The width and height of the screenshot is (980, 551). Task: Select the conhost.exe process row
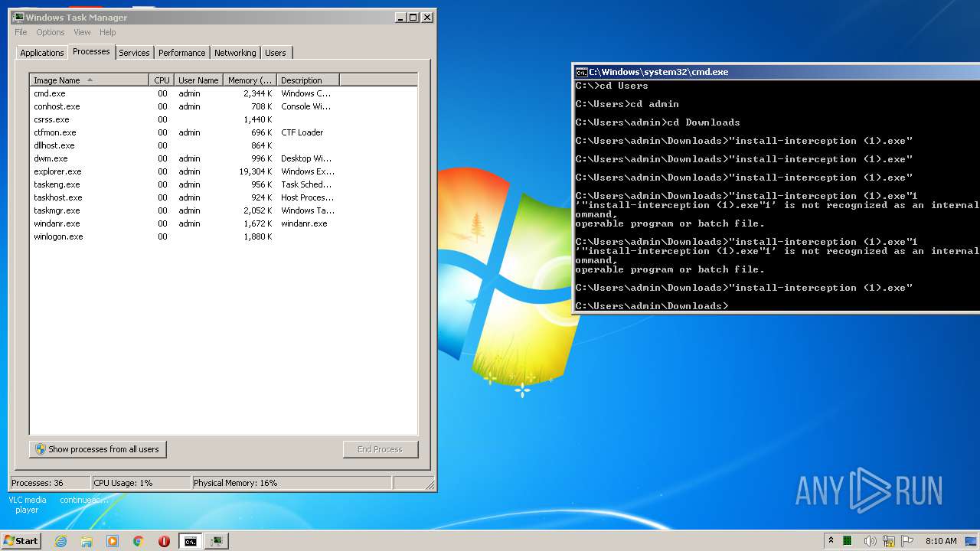(x=224, y=106)
